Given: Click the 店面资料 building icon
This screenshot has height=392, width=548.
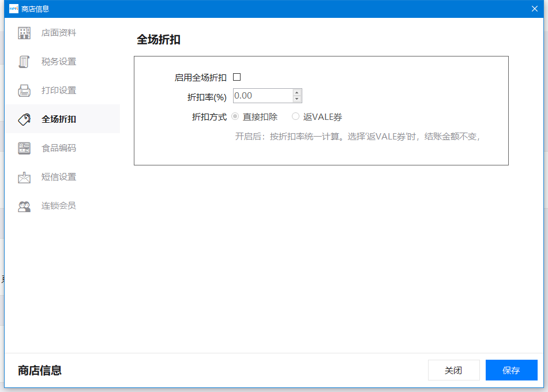Looking at the screenshot, I should (24, 33).
